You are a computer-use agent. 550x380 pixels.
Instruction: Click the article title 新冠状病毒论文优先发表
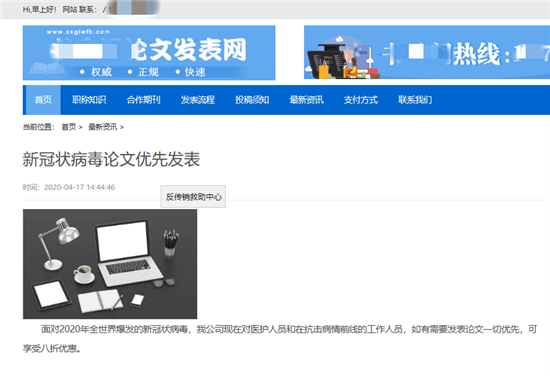click(x=111, y=159)
